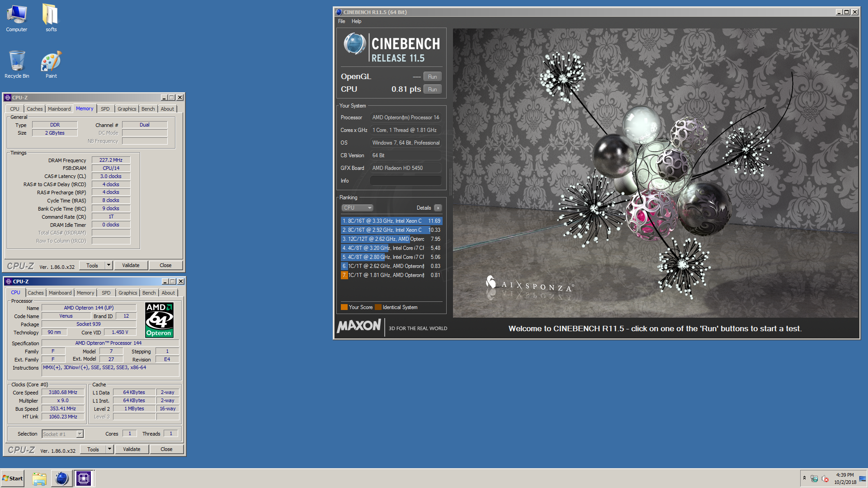
Task: Open Cinebench File menu
Action: [x=341, y=21]
